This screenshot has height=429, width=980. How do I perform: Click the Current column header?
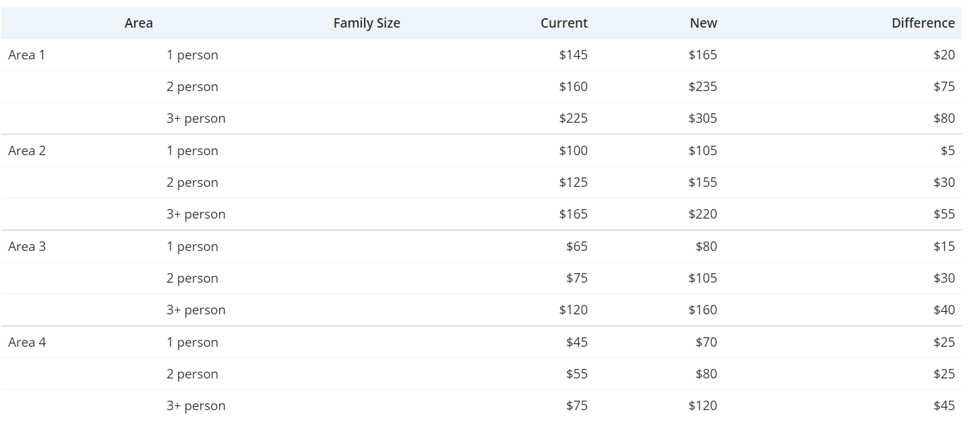[x=563, y=23]
